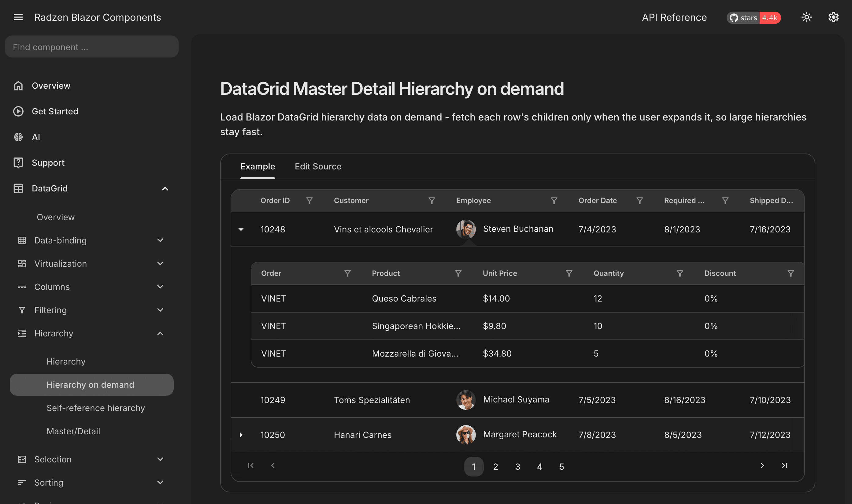Open GitHub stars badge

click(x=754, y=18)
